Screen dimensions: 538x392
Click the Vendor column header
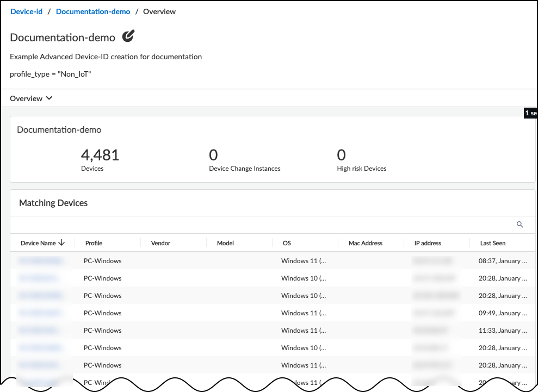160,243
